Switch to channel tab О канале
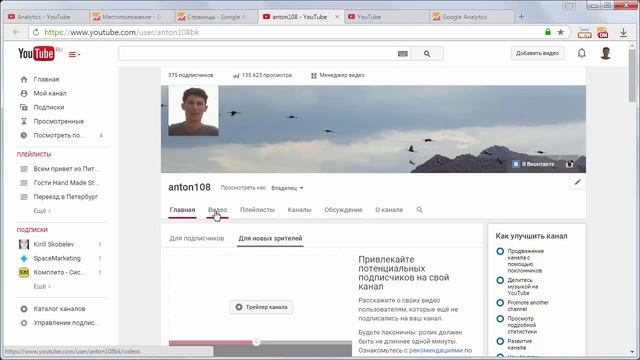640x360 pixels. point(389,210)
